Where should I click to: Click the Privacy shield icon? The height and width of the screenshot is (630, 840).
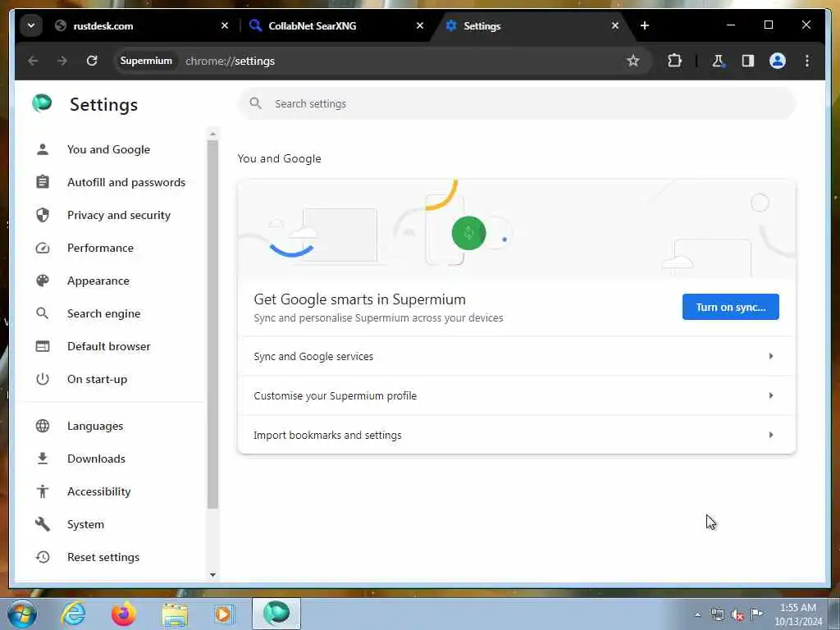(x=43, y=215)
